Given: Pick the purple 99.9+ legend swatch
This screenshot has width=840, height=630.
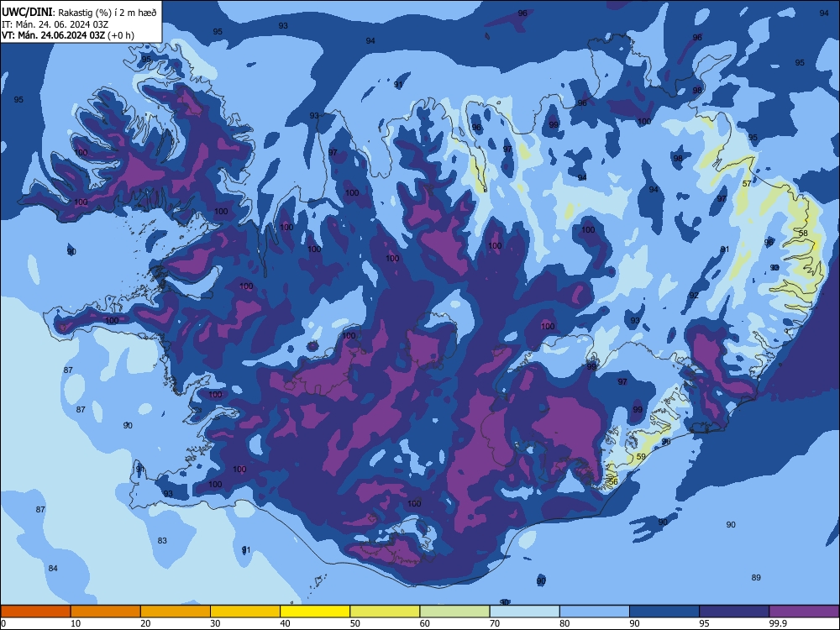Looking at the screenshot, I should [x=804, y=612].
